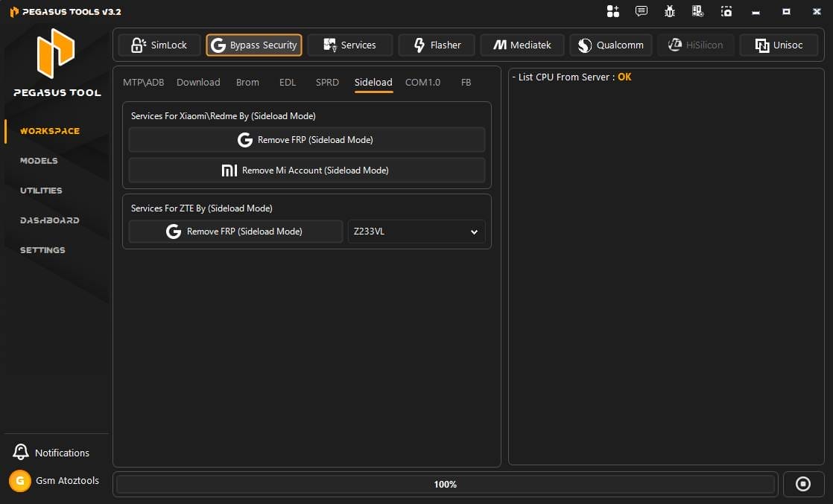Open the Bypass Security section
The height and width of the screenshot is (504, 833).
click(253, 45)
